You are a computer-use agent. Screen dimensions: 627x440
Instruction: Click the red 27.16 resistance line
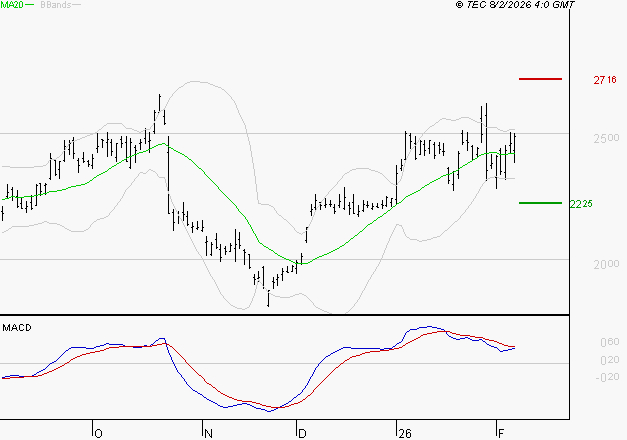(x=540, y=79)
